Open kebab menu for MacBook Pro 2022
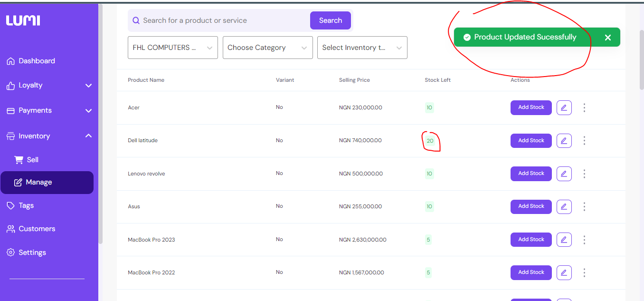Viewport: 644px width, 301px height. 584,272
